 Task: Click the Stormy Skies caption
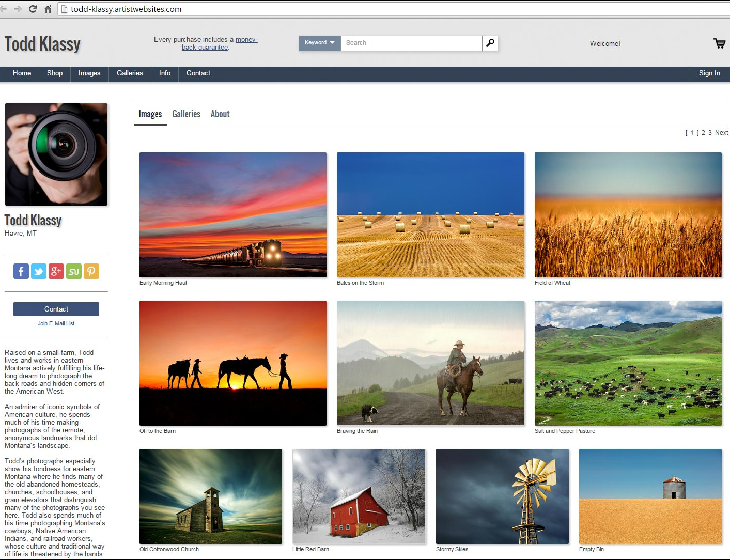452,549
